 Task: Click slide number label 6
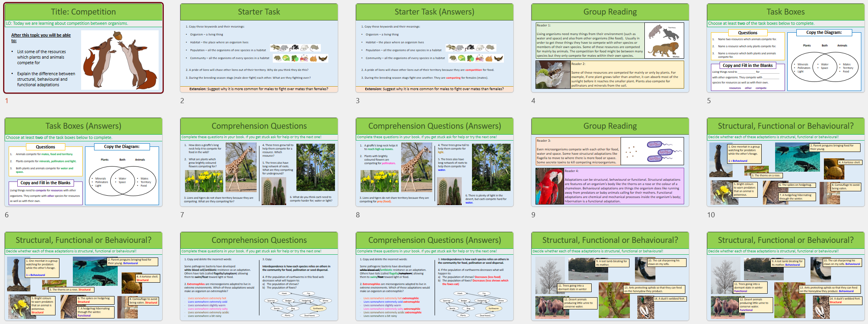pyautogui.click(x=7, y=215)
